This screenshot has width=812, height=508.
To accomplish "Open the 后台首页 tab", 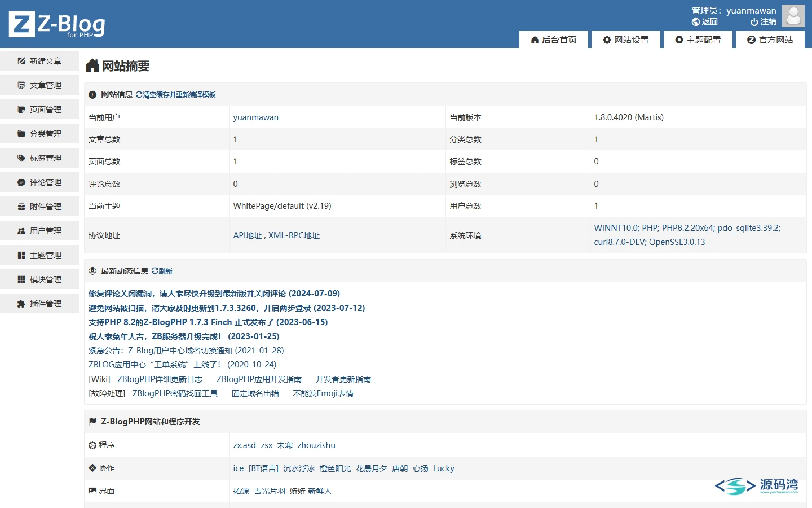I will [553, 40].
